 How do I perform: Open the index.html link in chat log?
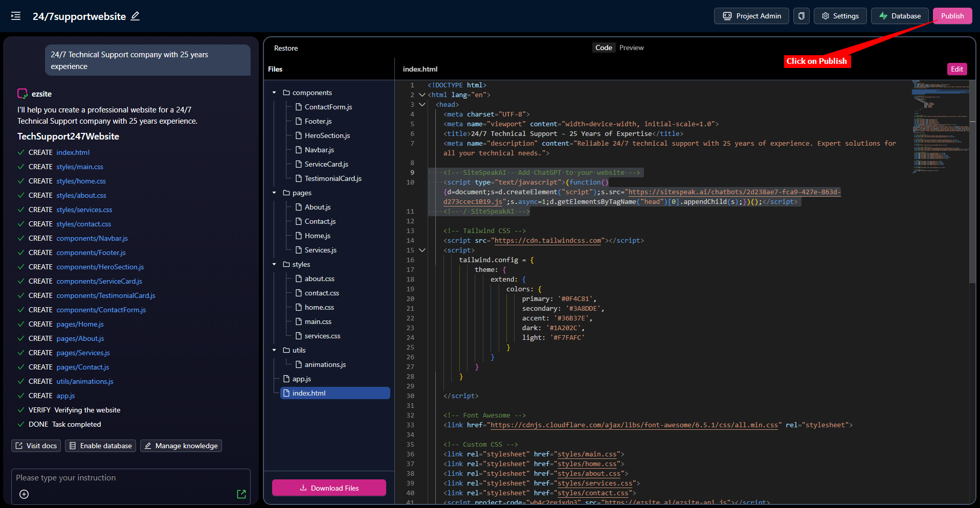click(x=73, y=152)
